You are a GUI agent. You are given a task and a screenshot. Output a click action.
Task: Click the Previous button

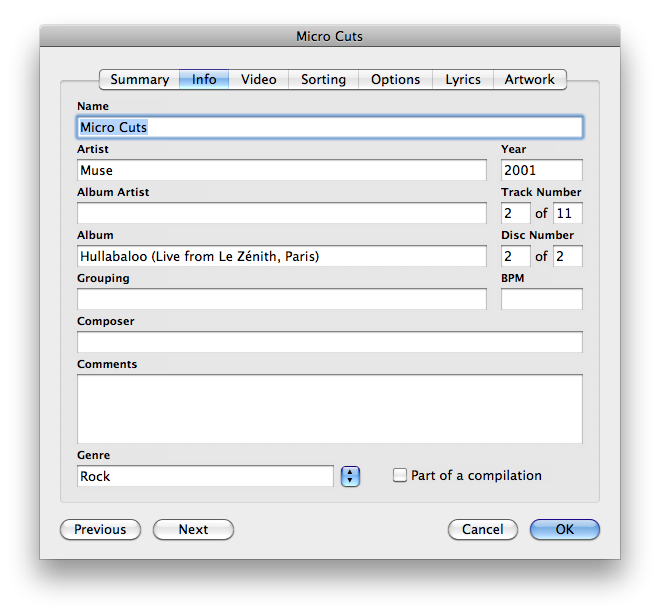pos(100,529)
